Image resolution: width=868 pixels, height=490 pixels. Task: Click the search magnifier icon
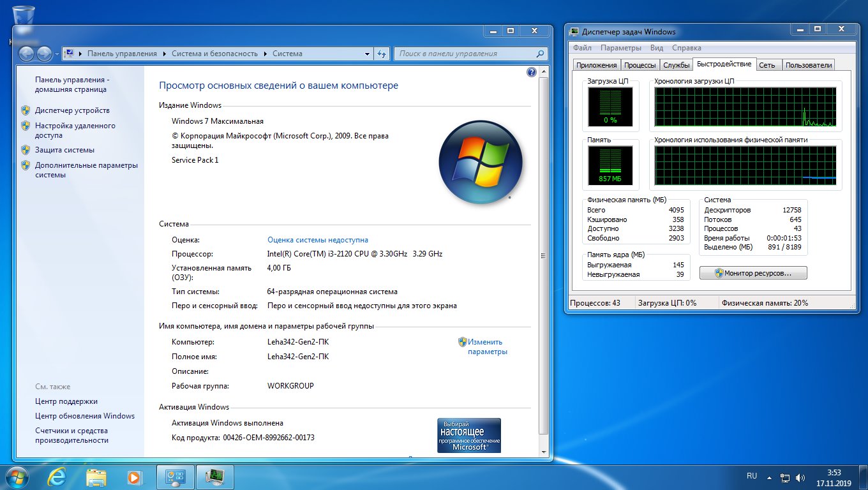click(540, 54)
